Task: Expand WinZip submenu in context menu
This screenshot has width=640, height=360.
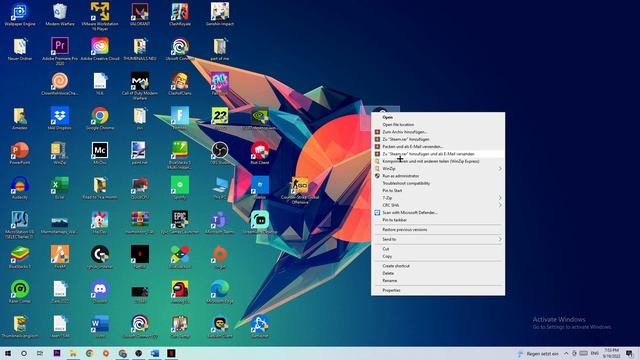Action: coord(438,169)
